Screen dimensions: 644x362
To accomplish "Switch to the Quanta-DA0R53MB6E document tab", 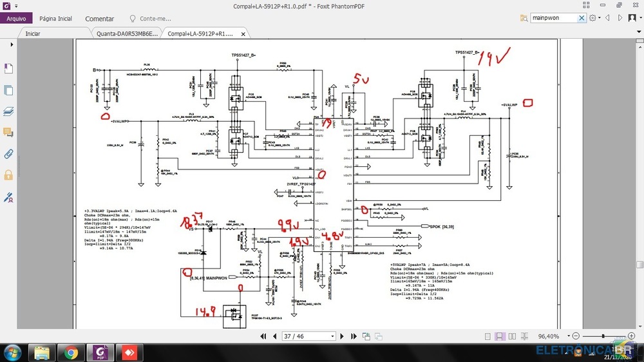I will point(127,33).
